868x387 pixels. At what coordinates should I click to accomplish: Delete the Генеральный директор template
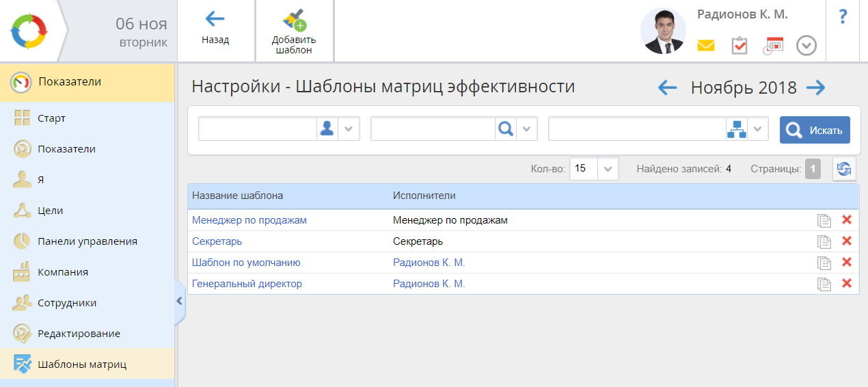coord(847,284)
